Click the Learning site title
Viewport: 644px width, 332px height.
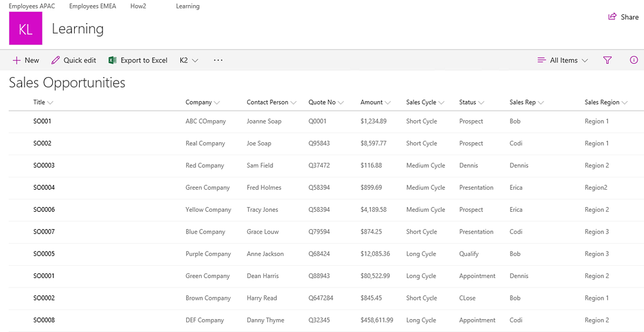pos(77,29)
